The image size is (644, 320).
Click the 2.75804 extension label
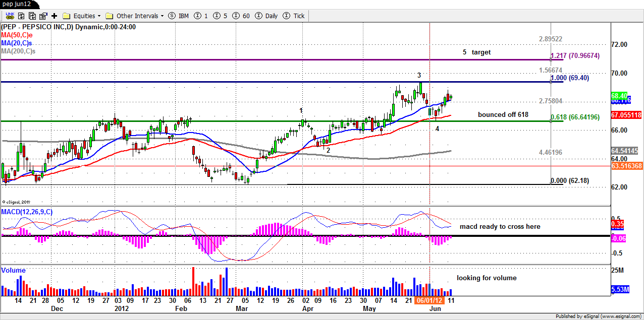coord(551,101)
